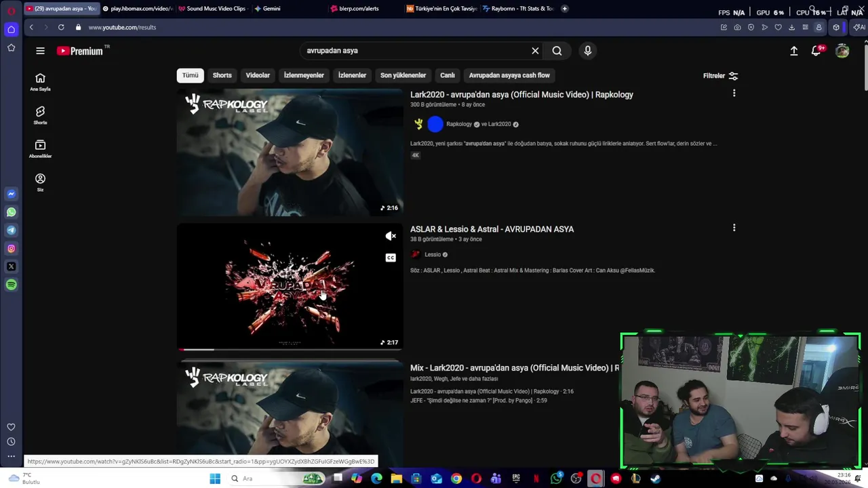This screenshot has width=868, height=488.
Task: Open Netflix from the taskbar
Action: click(536, 479)
